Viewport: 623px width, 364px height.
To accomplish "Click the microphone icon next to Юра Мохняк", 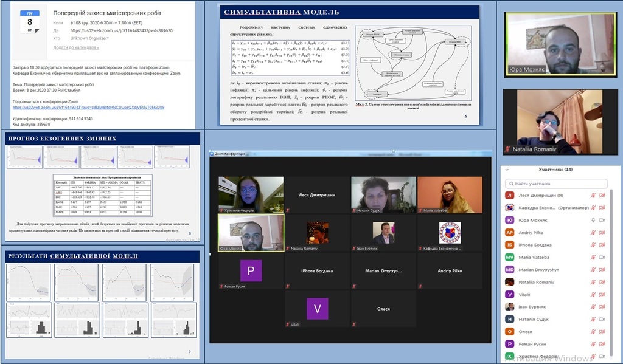I will pyautogui.click(x=593, y=220).
